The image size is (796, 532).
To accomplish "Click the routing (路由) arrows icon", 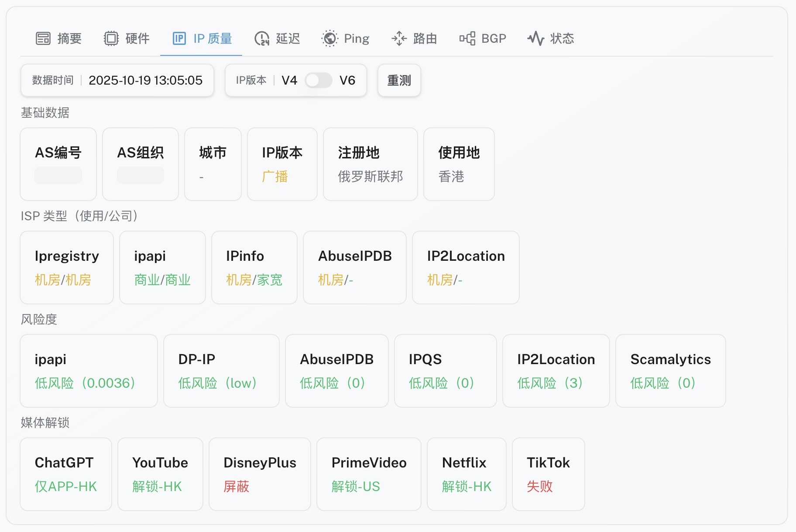I will 399,38.
